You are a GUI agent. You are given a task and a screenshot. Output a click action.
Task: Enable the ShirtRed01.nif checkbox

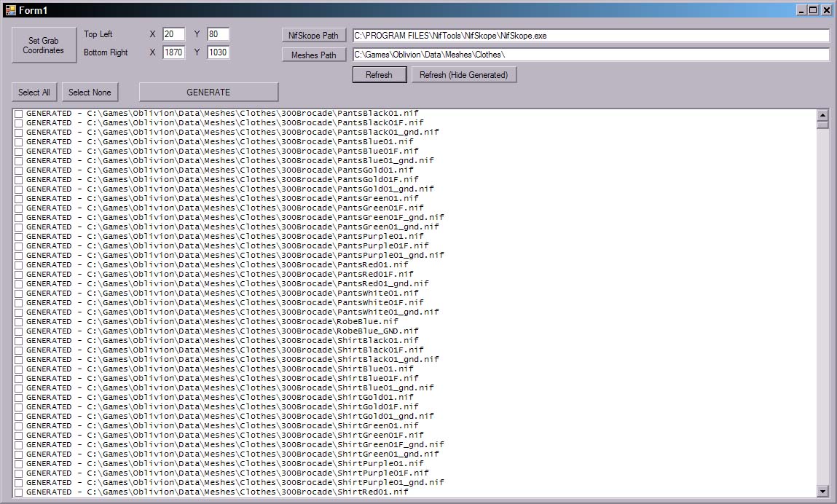[19, 492]
